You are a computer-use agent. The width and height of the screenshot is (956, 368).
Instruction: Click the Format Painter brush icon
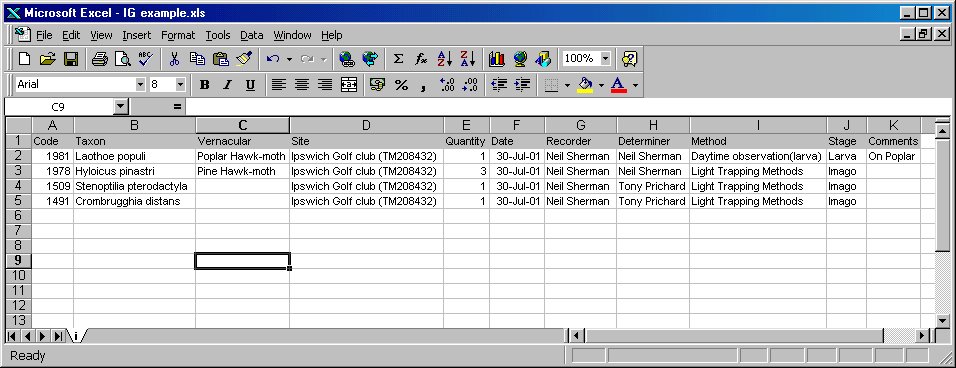(244, 59)
